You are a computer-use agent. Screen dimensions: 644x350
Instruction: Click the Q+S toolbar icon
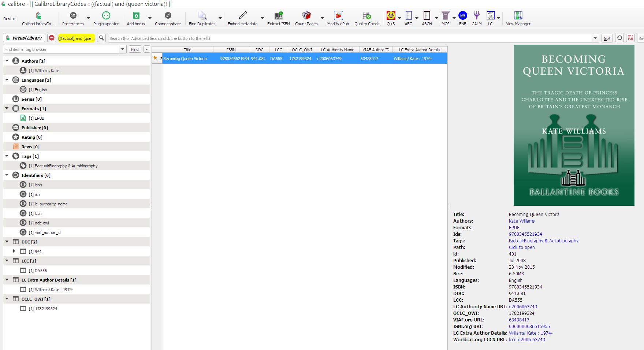[391, 16]
